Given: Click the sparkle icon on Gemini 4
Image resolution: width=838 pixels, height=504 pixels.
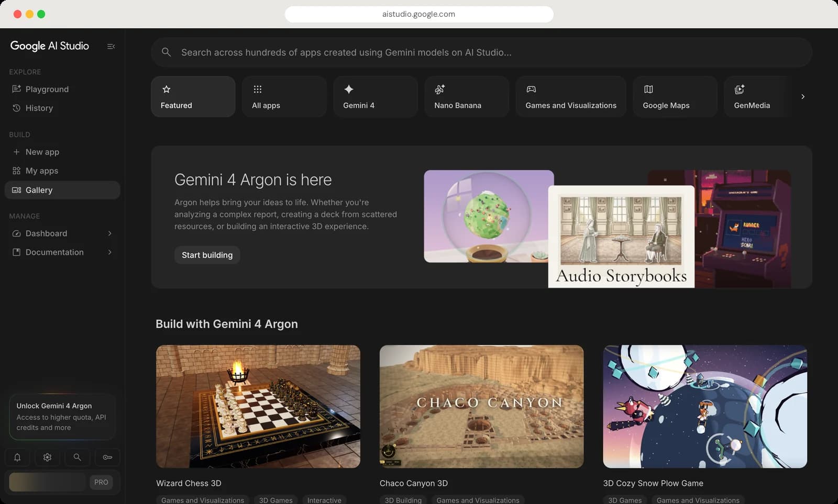Looking at the screenshot, I should coord(349,89).
